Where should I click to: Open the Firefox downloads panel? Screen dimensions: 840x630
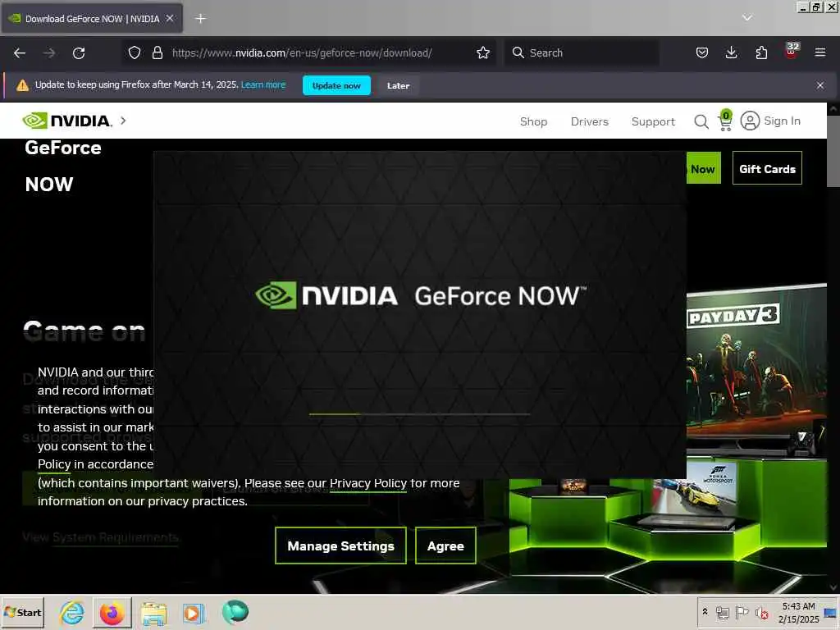click(x=731, y=53)
